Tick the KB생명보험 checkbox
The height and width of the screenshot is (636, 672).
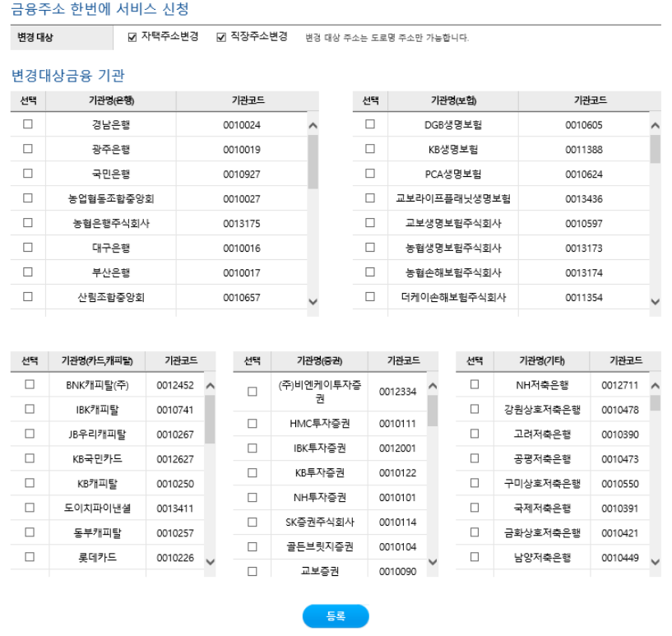pos(370,149)
